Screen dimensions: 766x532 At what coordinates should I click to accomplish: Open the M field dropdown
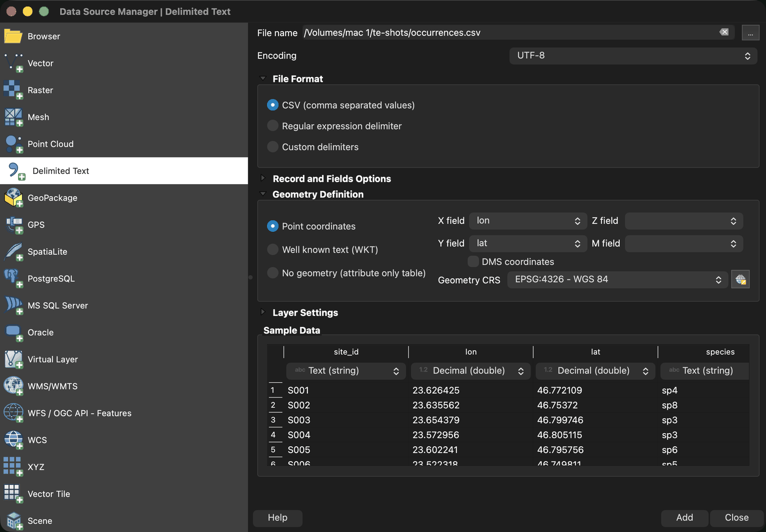pyautogui.click(x=684, y=243)
